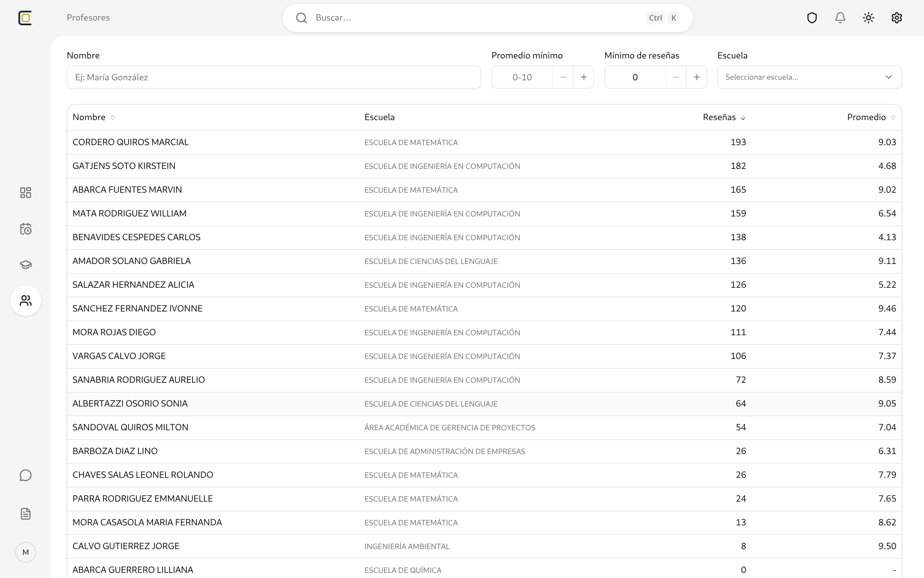
Task: Open ABARCA FUENTES MARVIN row
Action: point(484,189)
